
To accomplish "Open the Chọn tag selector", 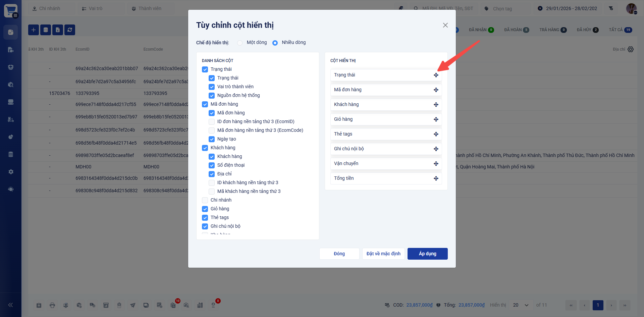I will [506, 8].
